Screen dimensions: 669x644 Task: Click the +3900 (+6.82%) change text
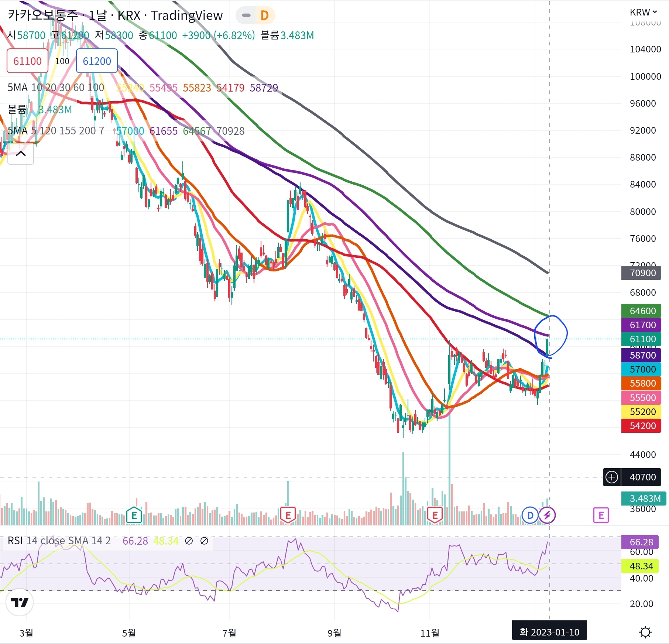(219, 35)
